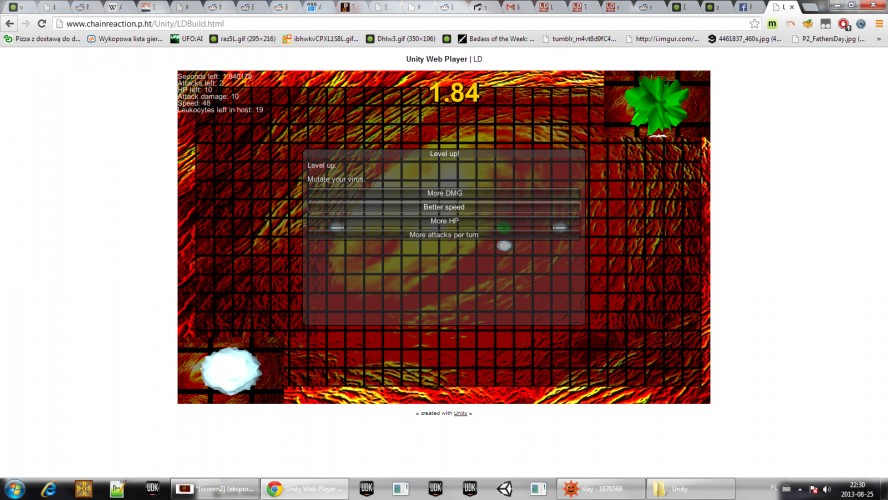The height and width of the screenshot is (500, 888).
Task: Follow the Unity link below the player
Action: pos(460,413)
